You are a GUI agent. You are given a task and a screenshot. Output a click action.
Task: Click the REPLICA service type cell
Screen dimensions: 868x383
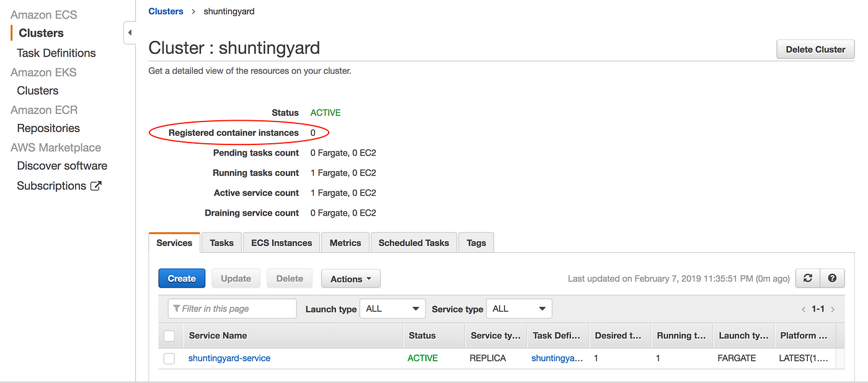click(488, 358)
